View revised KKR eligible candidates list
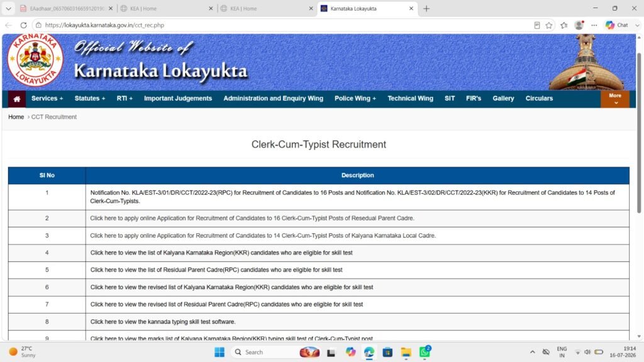The height and width of the screenshot is (362, 644). (x=231, y=287)
